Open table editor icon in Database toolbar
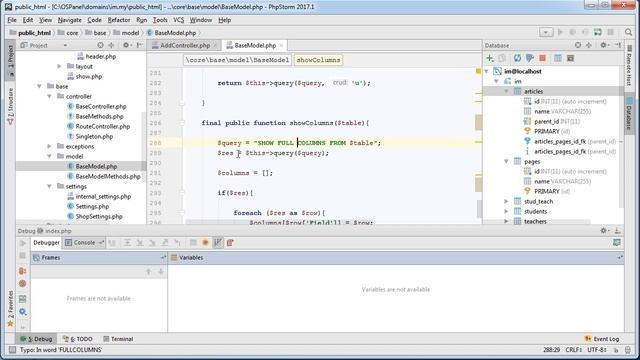 [x=558, y=58]
